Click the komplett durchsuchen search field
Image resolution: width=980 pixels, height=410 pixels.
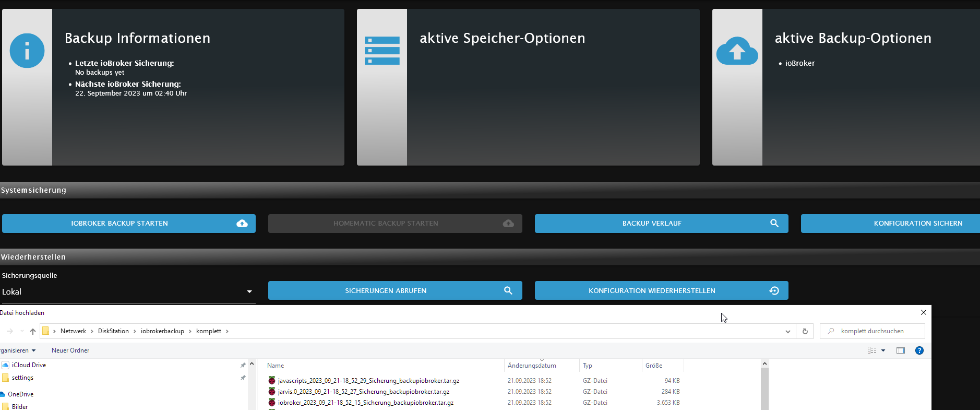[873, 331]
